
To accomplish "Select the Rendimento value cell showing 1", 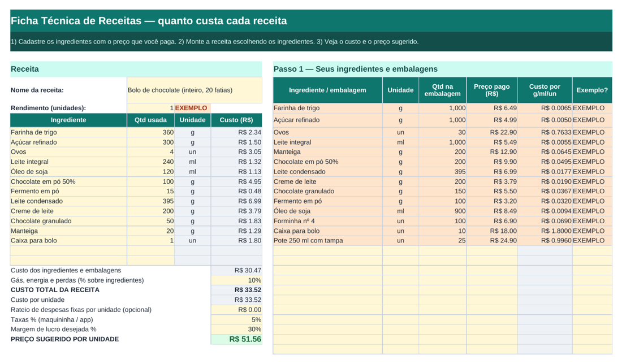I will point(151,108).
